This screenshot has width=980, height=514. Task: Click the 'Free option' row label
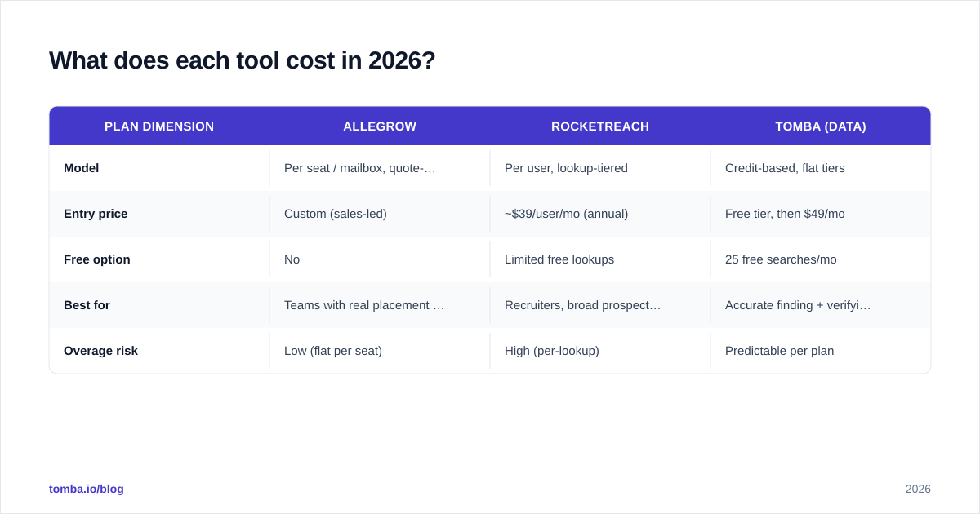pyautogui.click(x=97, y=259)
